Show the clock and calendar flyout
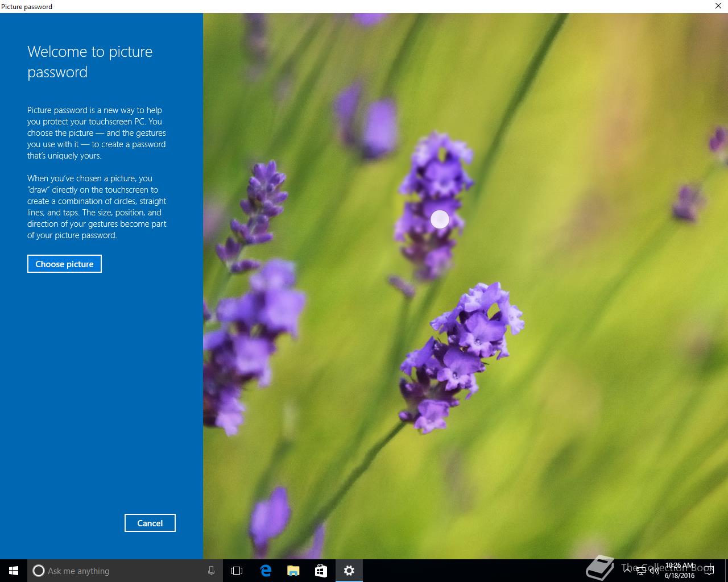728x582 pixels. (x=680, y=571)
